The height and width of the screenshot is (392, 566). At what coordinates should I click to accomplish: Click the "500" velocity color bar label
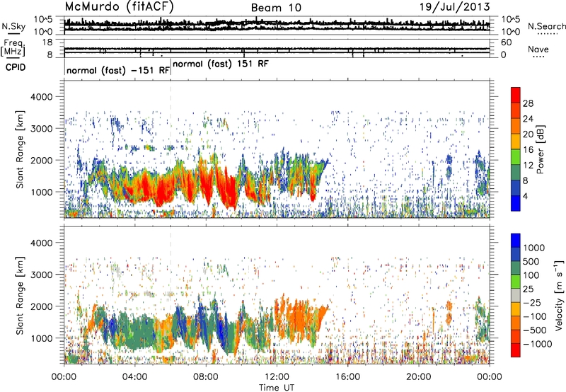coord(531,261)
